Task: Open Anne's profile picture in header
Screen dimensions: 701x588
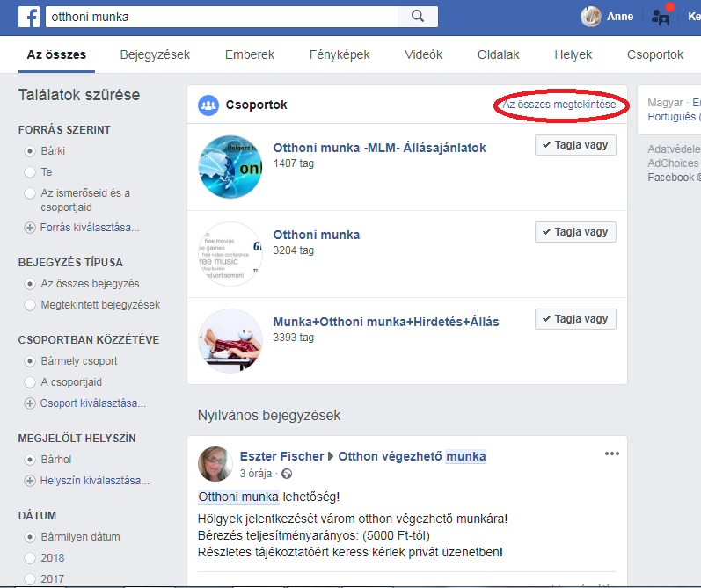Action: 590,17
